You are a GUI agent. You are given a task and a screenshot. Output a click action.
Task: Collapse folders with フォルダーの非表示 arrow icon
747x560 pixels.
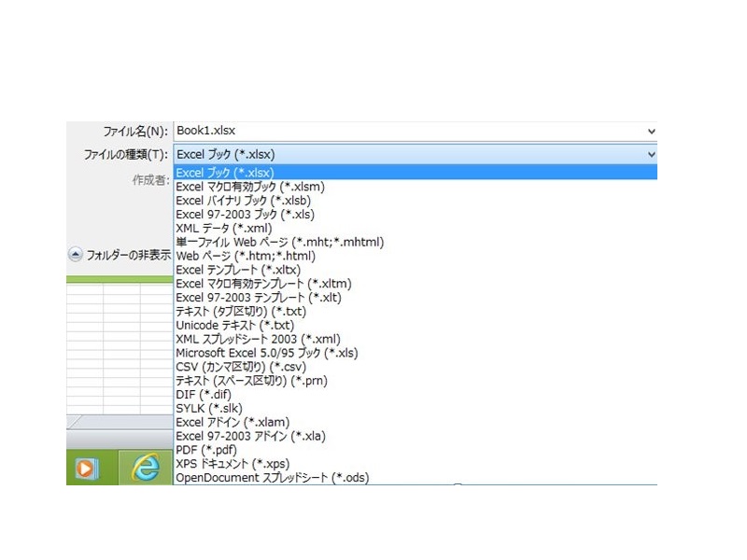tap(76, 255)
